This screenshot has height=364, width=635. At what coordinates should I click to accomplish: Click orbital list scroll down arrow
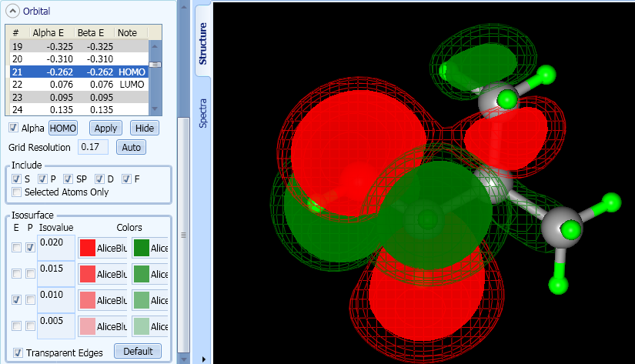[155, 109]
